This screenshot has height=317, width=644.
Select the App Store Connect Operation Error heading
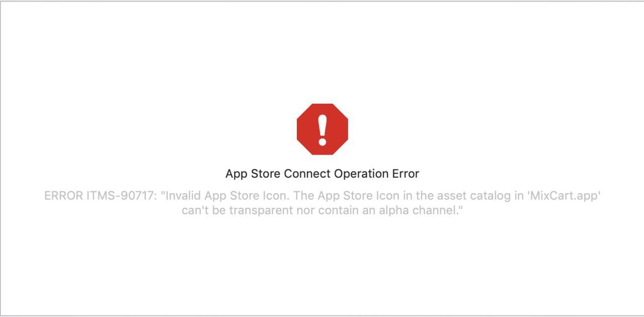click(x=322, y=174)
